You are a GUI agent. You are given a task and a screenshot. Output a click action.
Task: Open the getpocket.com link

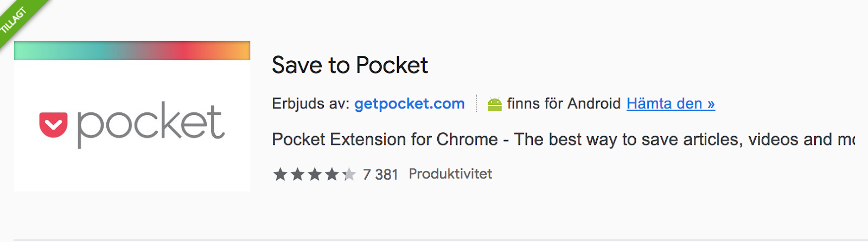[409, 104]
